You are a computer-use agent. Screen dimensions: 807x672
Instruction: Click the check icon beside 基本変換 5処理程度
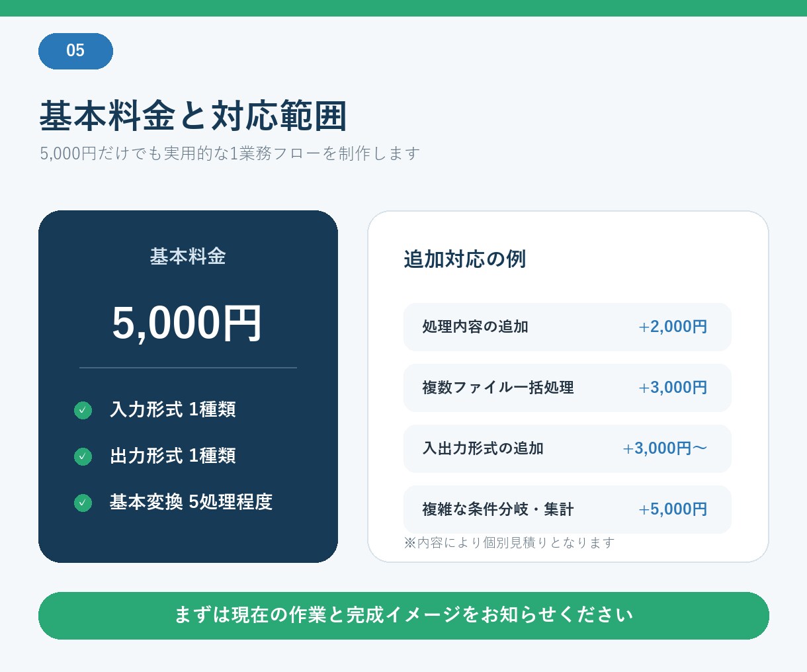[x=83, y=503]
